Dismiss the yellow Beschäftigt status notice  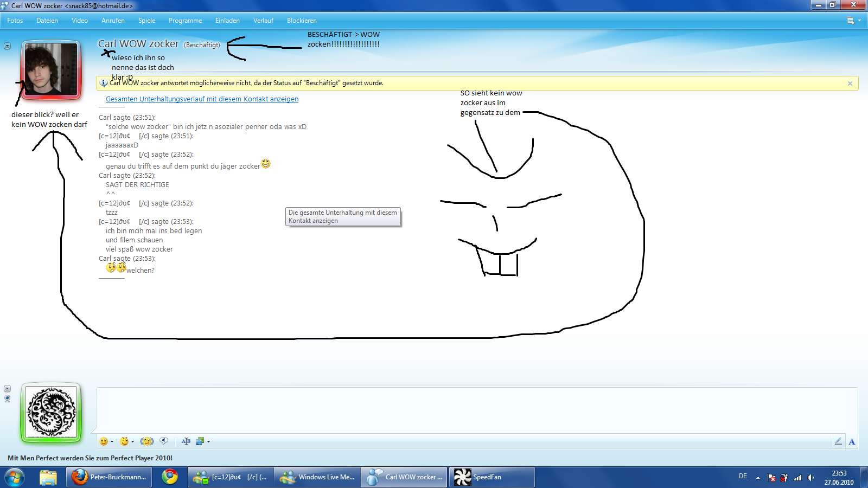point(850,84)
